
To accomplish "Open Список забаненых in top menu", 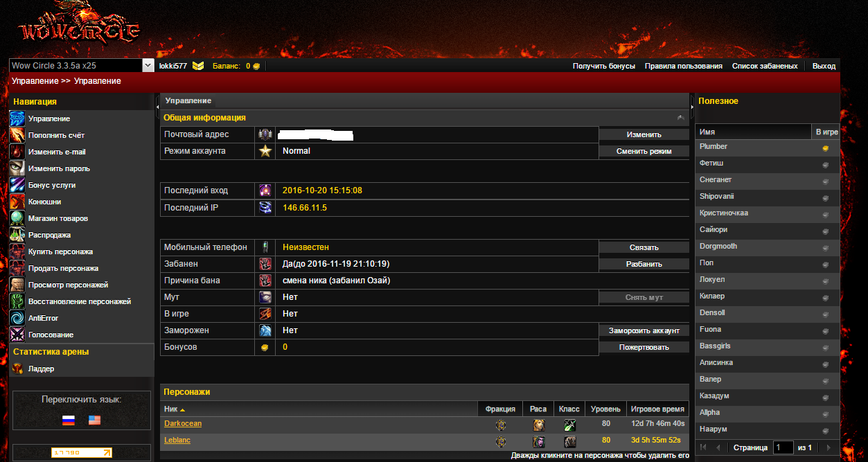I will (x=764, y=66).
